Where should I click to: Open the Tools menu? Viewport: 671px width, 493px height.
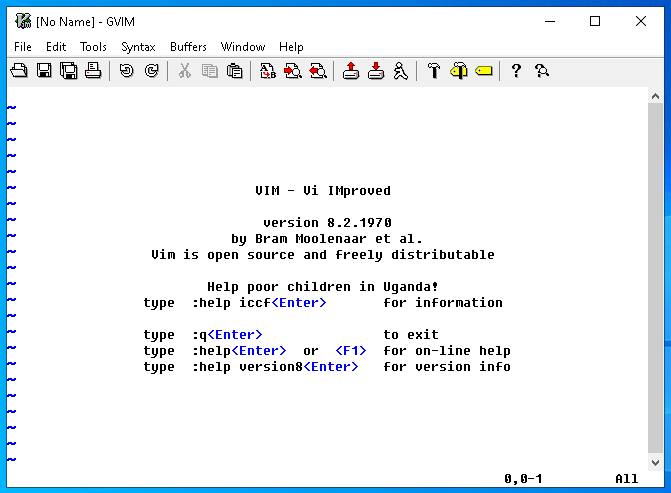click(x=93, y=47)
